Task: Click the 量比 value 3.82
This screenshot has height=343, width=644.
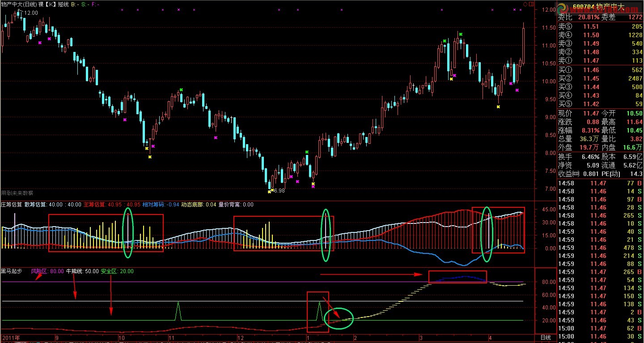Action: 636,139
